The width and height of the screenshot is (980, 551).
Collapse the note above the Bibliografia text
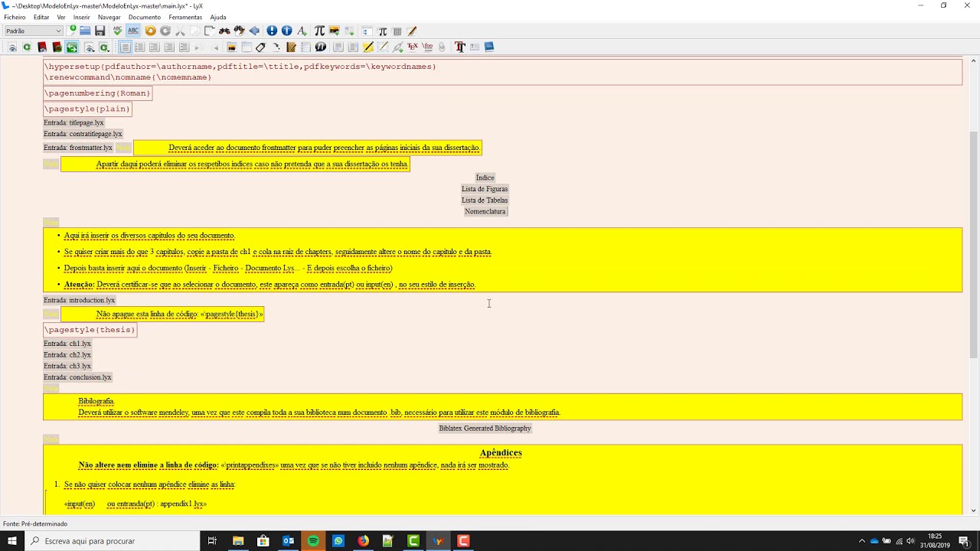[x=51, y=388]
